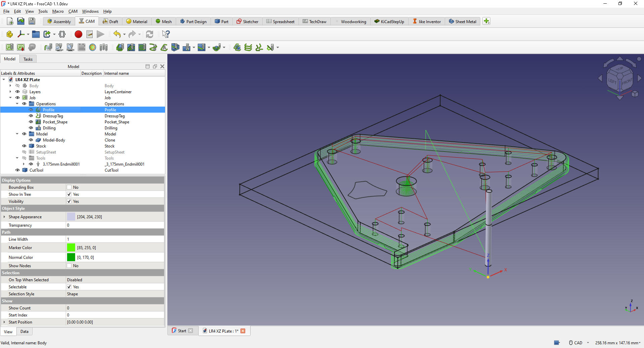
Task: Click the Refresh recompute icon
Action: pos(150,34)
